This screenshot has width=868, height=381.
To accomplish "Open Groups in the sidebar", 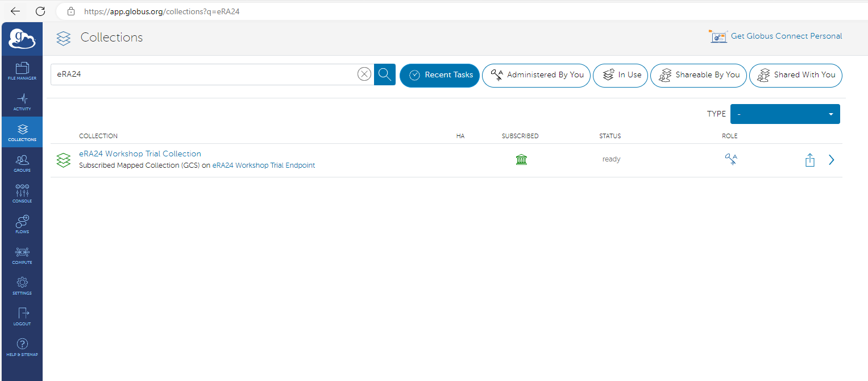I will (x=22, y=163).
